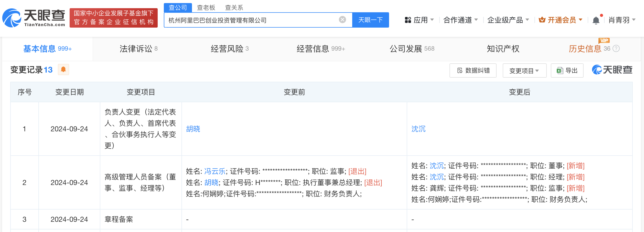This screenshot has width=644, height=232.
Task: Open 沈沉 link in row 1 变更后
Action: (x=418, y=129)
